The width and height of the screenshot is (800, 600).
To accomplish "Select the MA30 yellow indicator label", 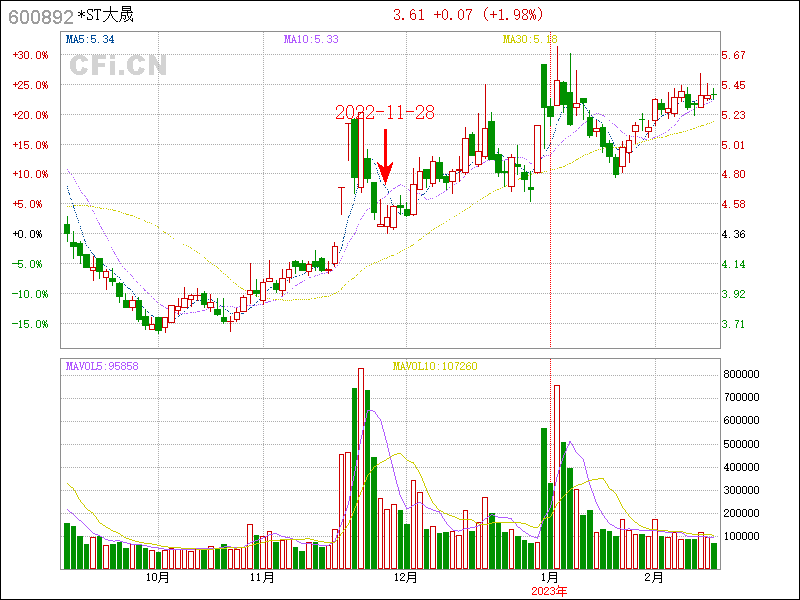I will (529, 39).
